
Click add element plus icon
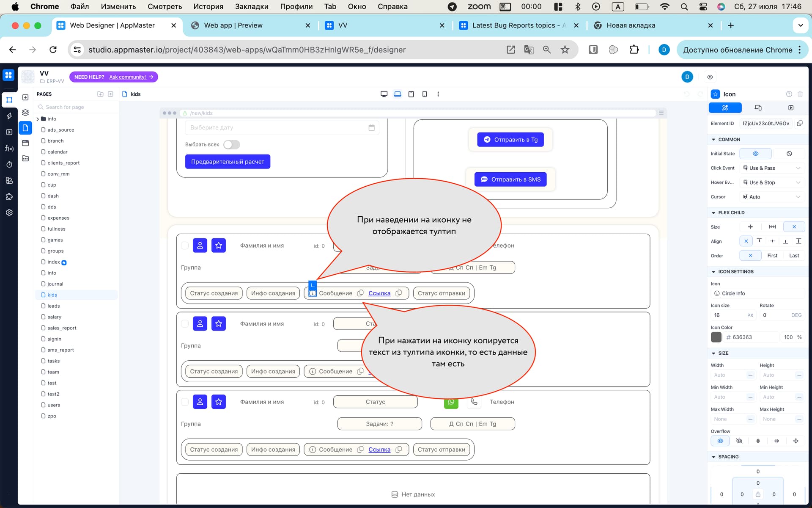25,97
